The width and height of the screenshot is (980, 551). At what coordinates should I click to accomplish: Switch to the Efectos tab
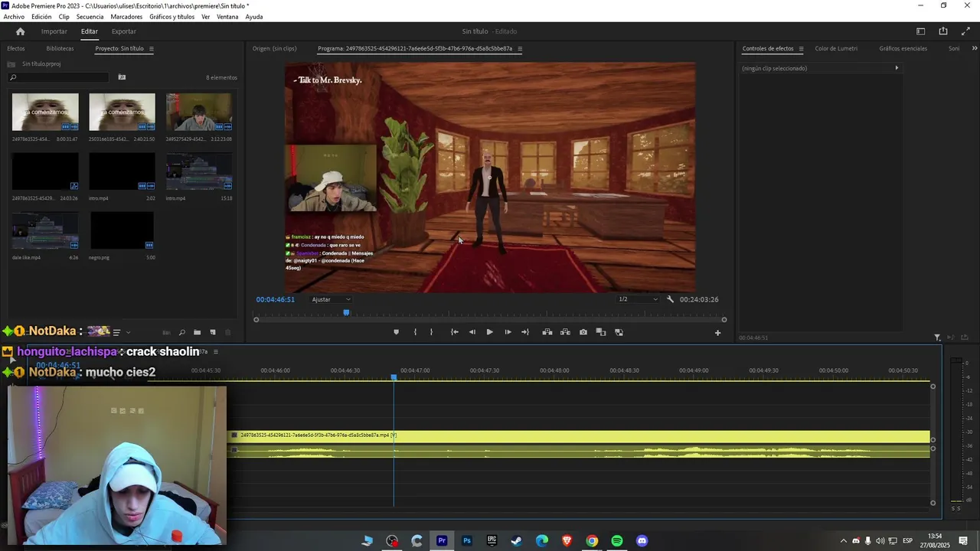16,49
